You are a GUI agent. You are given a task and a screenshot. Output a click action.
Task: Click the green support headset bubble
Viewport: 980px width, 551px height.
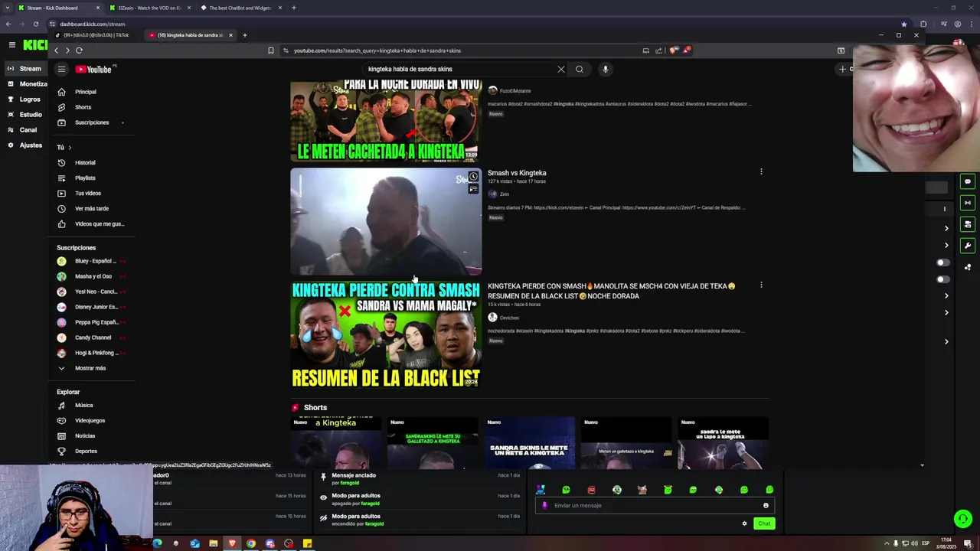coord(963,519)
